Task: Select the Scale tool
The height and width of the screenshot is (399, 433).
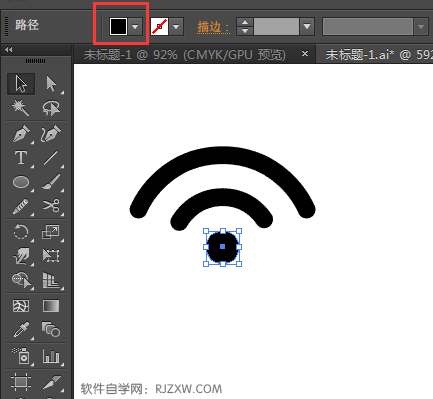Action: tap(51, 232)
